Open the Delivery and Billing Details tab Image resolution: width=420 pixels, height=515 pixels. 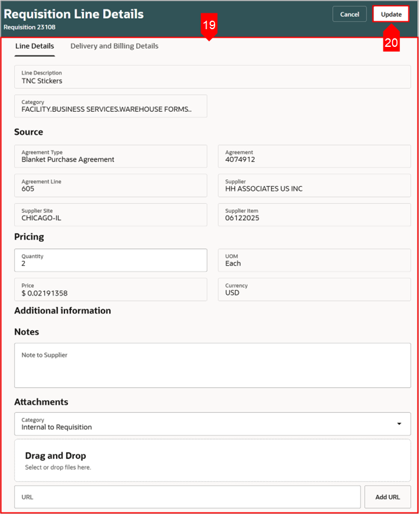click(114, 46)
